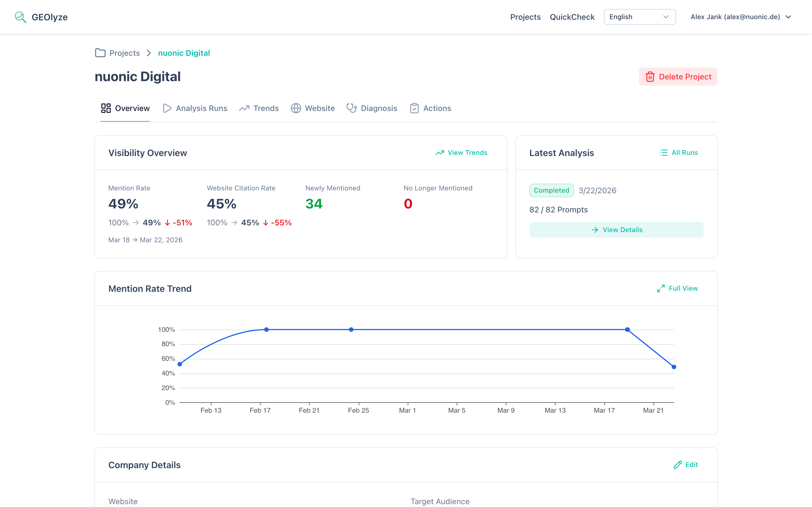Click the Completed status badge
Screen dimensions: 812x507
[x=551, y=190]
